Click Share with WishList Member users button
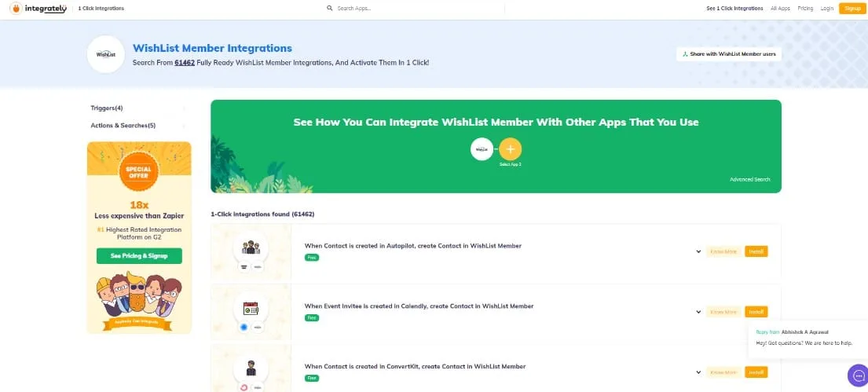The width and height of the screenshot is (868, 392). (728, 54)
